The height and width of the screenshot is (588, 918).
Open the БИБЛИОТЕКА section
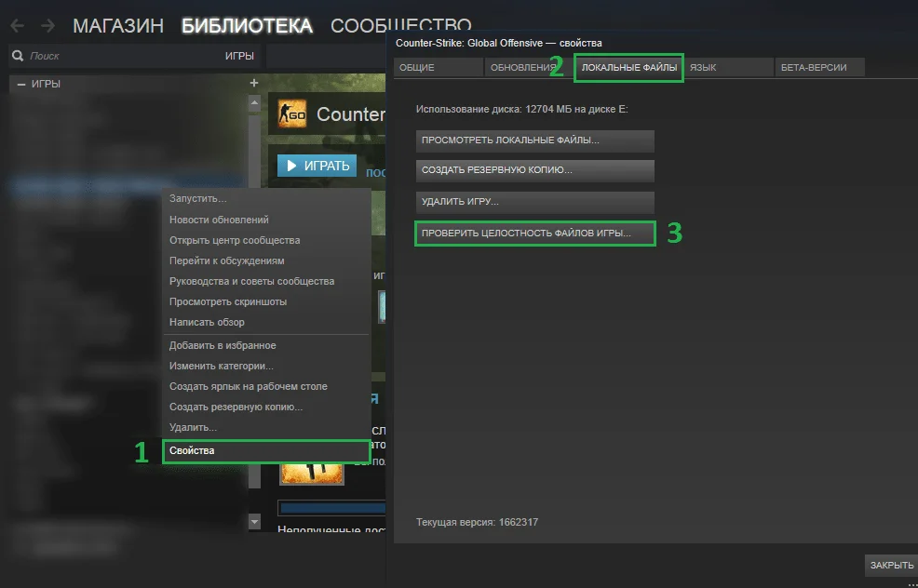247,26
